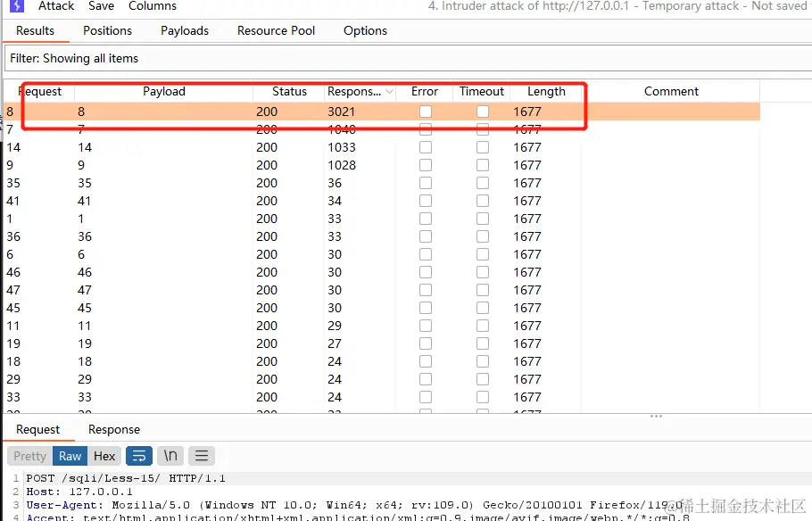Screen dimensions: 812x521
Task: Click the Response received sort arrow
Action: click(x=389, y=92)
